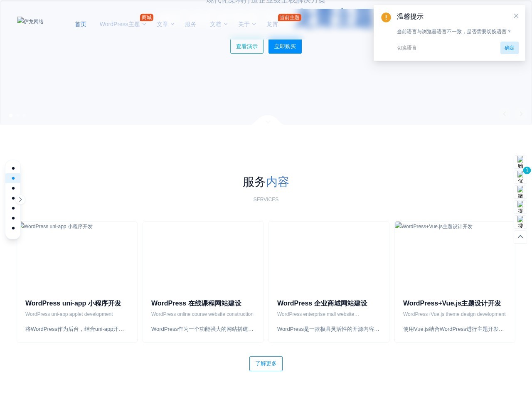Jump to first section dot in left navigator
The image size is (532, 399).
tap(13, 168)
